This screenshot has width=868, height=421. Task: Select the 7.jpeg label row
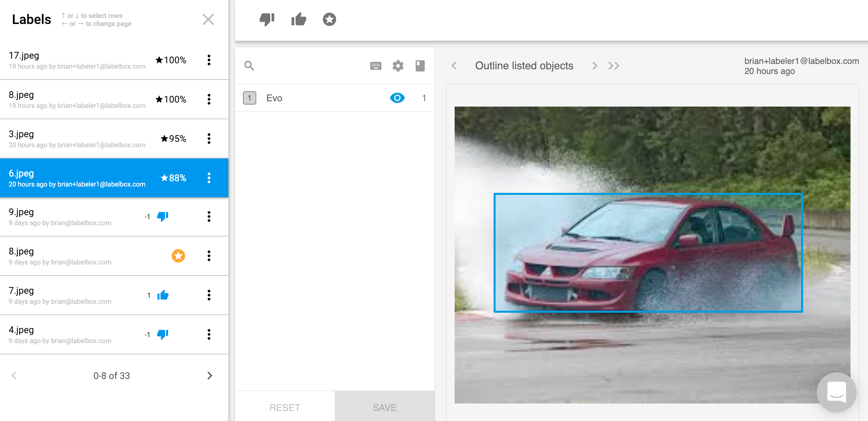114,295
